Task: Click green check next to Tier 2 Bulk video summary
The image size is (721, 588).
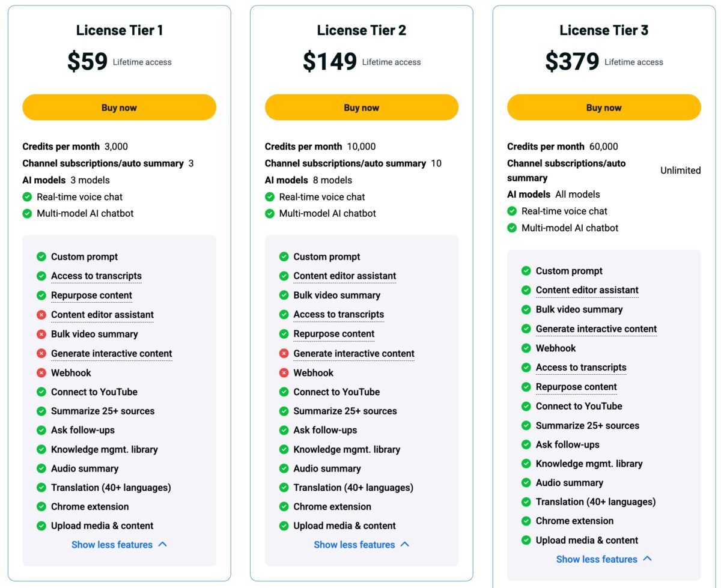Action: [x=284, y=295]
